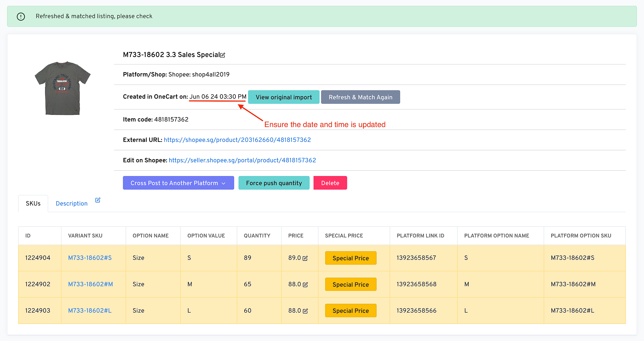
Task: Open variant SKU M733-18602#M link
Action: point(91,284)
